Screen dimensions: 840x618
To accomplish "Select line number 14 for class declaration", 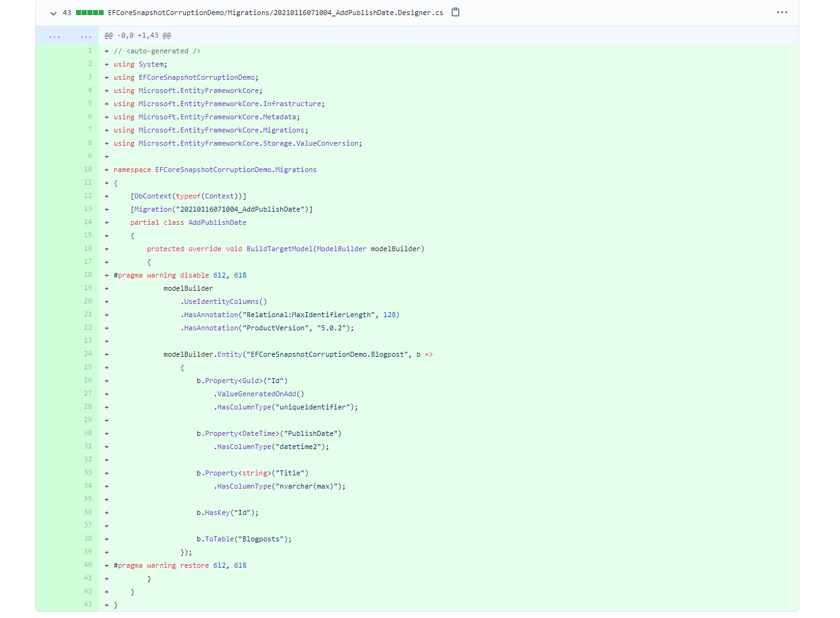I will tap(88, 222).
